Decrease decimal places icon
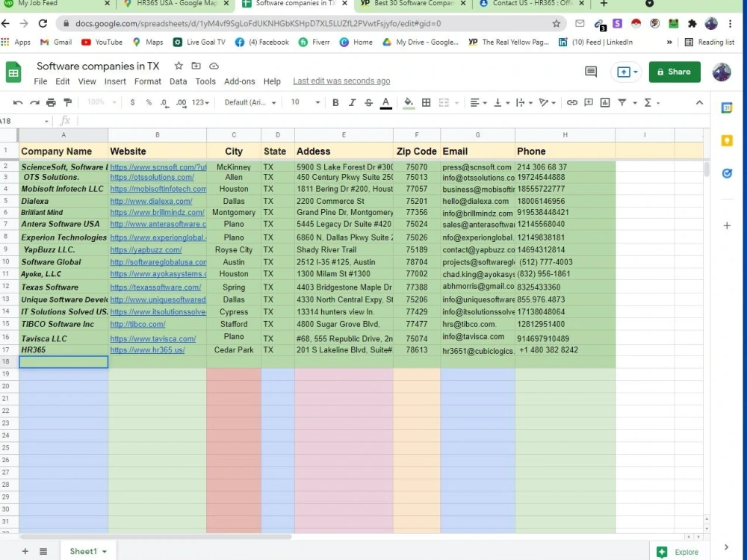Viewport: 747px width, 560px height. tap(164, 103)
